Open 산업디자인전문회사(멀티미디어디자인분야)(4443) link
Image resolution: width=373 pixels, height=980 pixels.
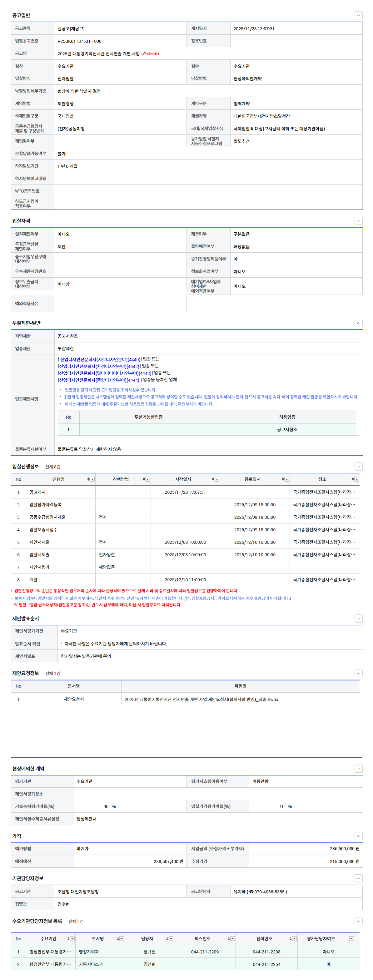click(x=105, y=373)
